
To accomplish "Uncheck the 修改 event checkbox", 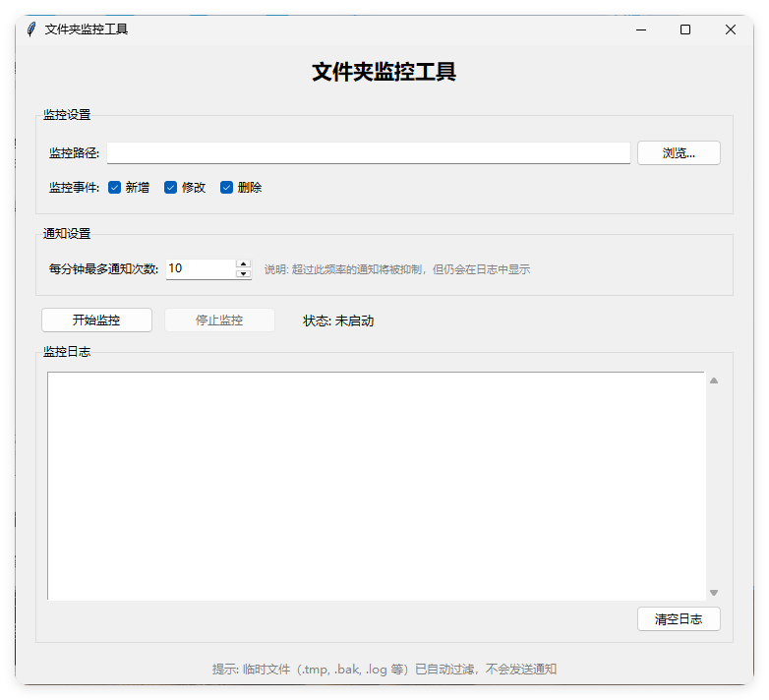I will [171, 188].
